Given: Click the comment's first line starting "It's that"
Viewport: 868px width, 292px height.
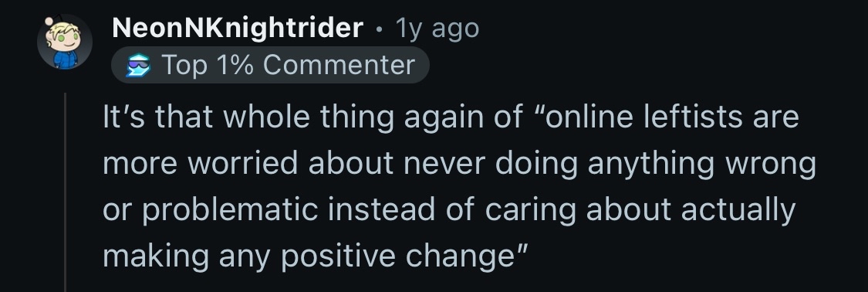Looking at the screenshot, I should pyautogui.click(x=451, y=117).
